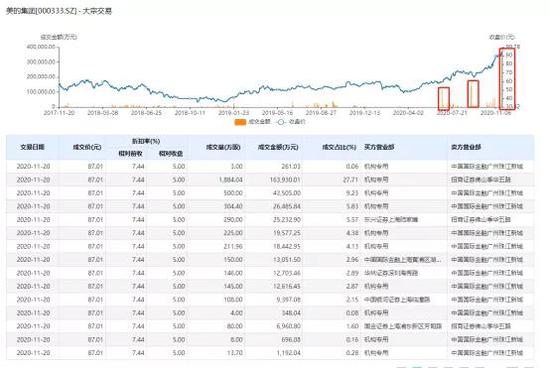550x368 pixels.
Task: Click the middle red box near 2020-07-21
Action: click(473, 94)
